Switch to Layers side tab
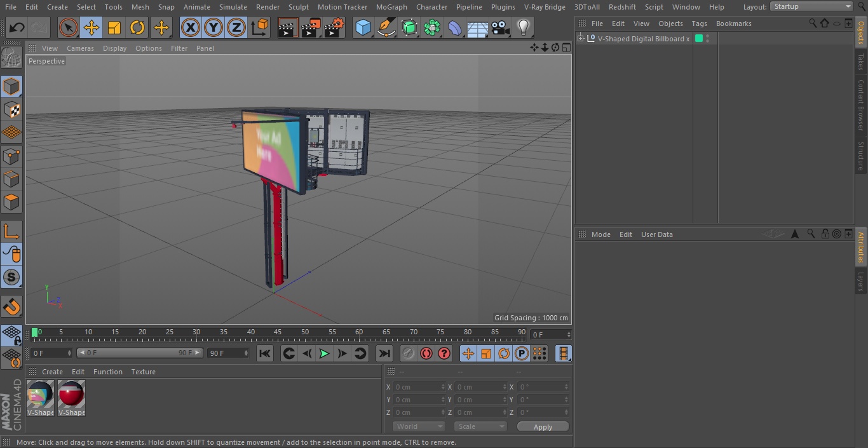The image size is (868, 448). (x=861, y=282)
